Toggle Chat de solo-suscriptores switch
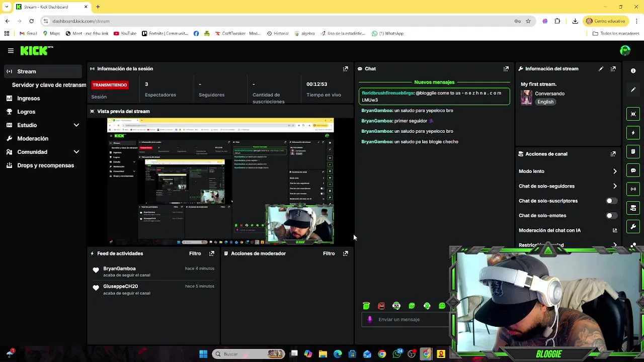 pos(611,201)
